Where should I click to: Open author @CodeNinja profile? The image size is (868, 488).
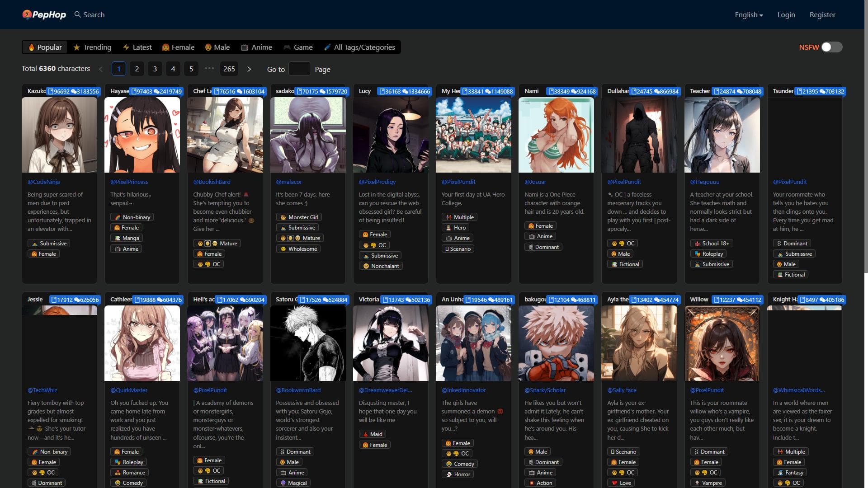click(x=43, y=182)
